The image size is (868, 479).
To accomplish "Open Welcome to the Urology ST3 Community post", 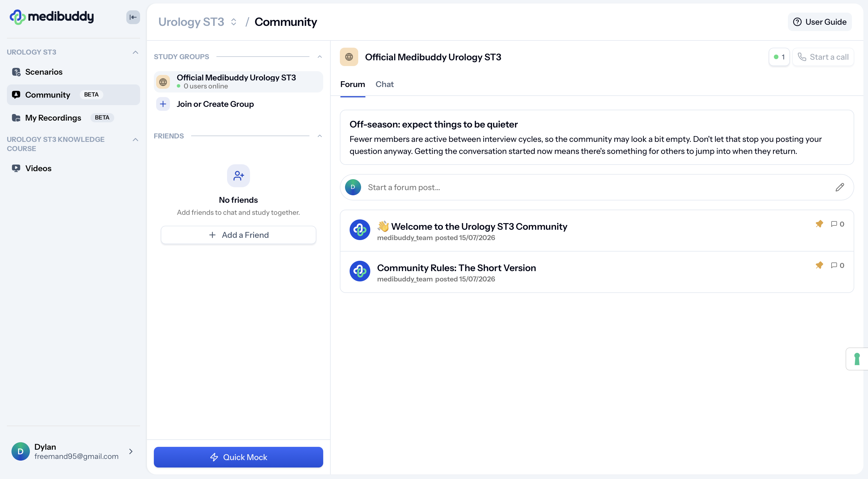I will click(x=597, y=231).
